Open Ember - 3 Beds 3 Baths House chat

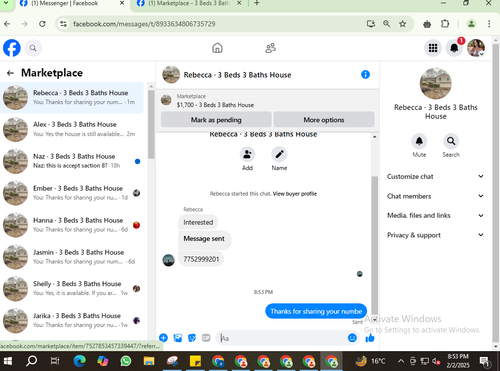tap(72, 193)
